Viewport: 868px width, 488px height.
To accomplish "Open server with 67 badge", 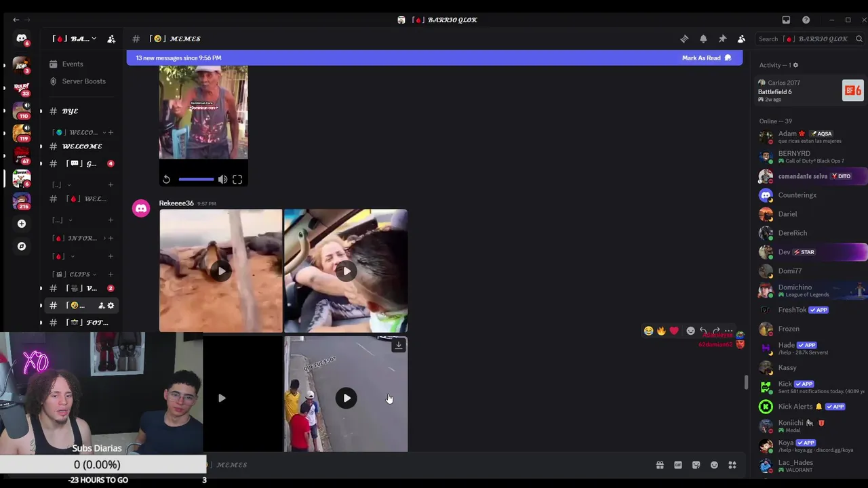I will point(22,155).
